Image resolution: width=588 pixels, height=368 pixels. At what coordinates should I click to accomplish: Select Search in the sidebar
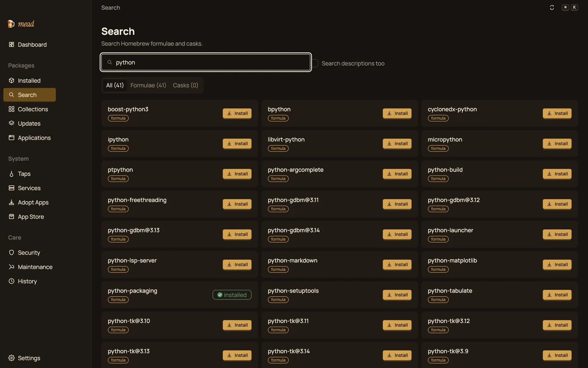click(29, 95)
